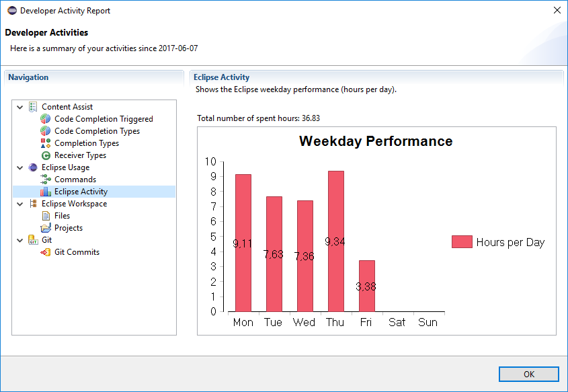This screenshot has height=392, width=568.
Task: Select the Eclipse Workspace category label
Action: click(74, 204)
